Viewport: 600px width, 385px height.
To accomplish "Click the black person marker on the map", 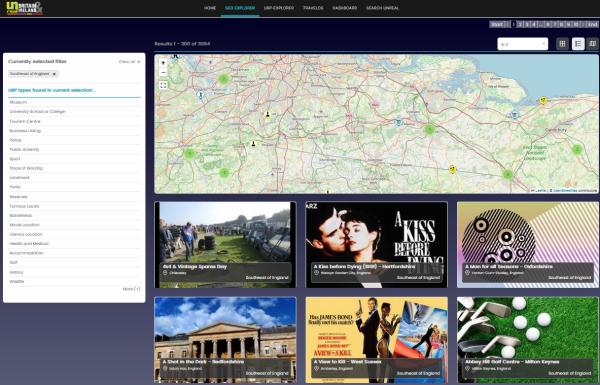I will (x=253, y=144).
